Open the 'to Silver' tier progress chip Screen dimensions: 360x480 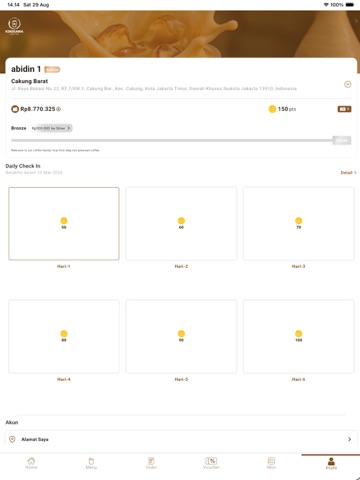52,128
